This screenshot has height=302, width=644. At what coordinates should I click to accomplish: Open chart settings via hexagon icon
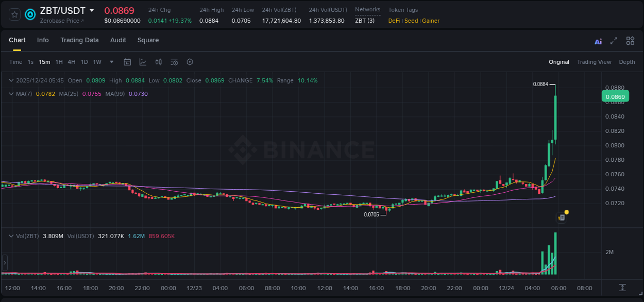pyautogui.click(x=190, y=62)
